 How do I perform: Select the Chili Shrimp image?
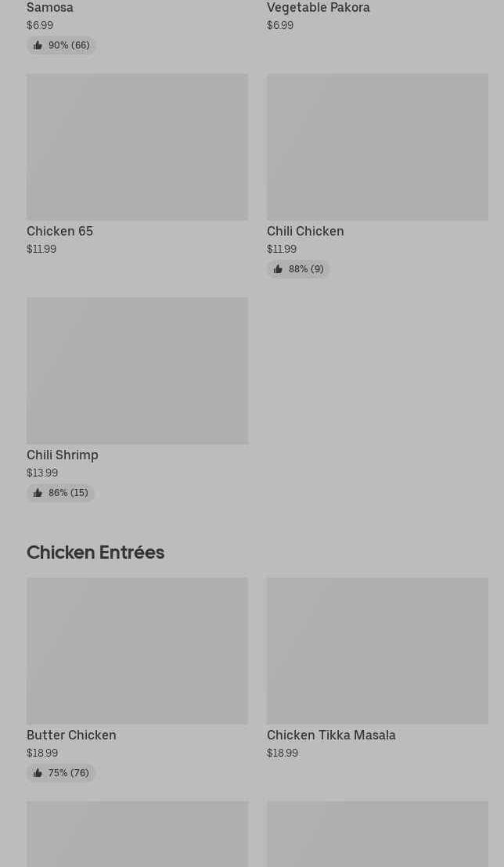point(137,371)
